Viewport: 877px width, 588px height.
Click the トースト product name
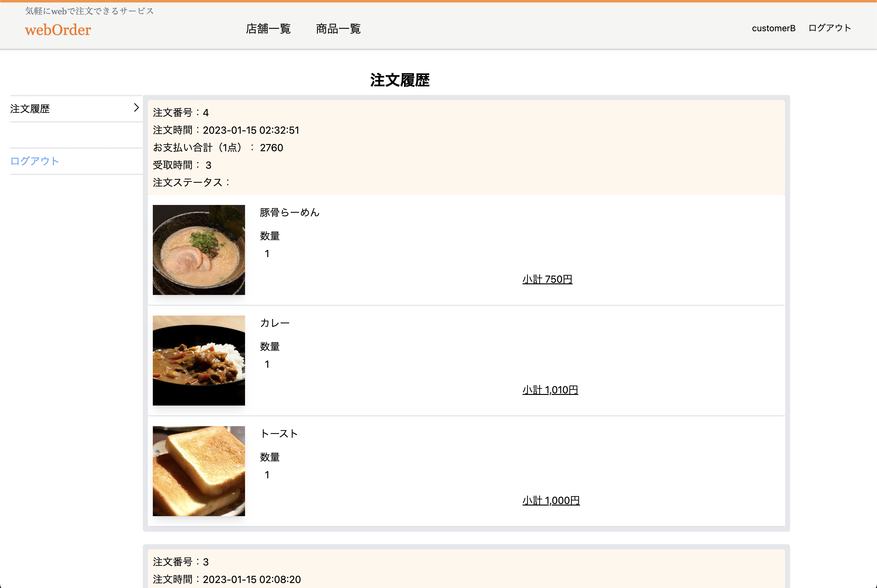coord(279,433)
